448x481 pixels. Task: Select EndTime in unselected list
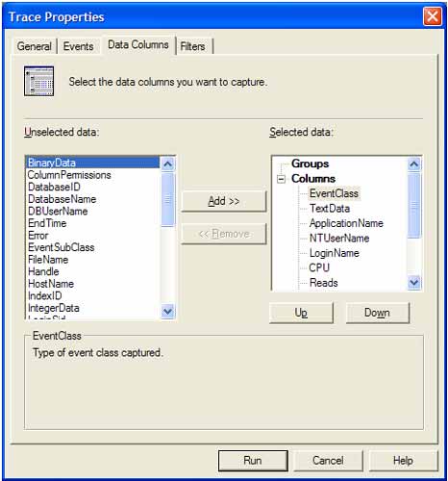tap(92, 223)
